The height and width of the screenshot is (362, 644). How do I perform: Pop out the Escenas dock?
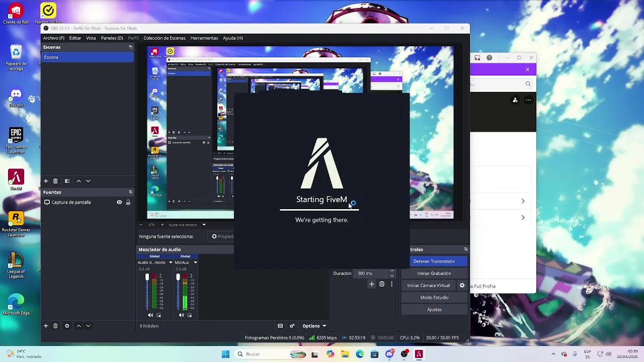click(130, 47)
